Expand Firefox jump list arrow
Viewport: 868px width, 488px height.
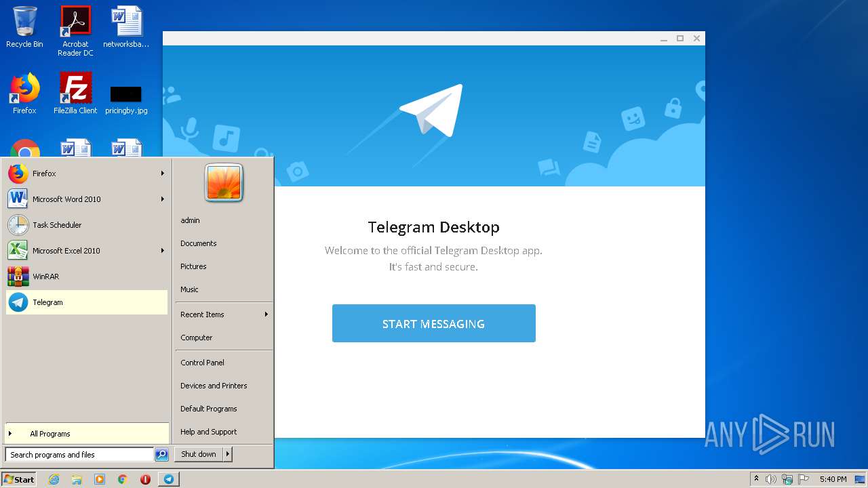(x=163, y=174)
